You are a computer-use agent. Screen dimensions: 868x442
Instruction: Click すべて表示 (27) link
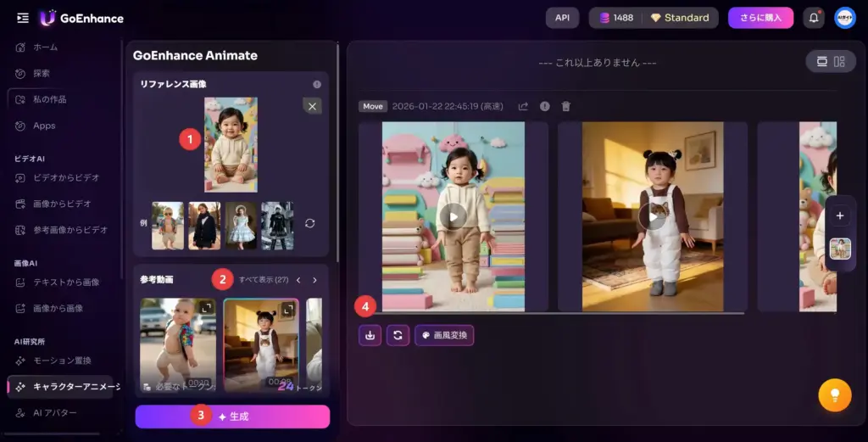pos(264,280)
